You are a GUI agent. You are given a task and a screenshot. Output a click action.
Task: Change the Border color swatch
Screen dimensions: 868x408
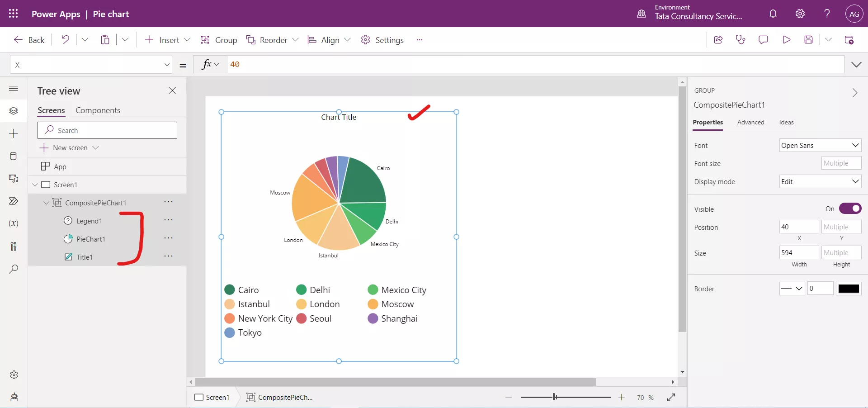coord(849,289)
